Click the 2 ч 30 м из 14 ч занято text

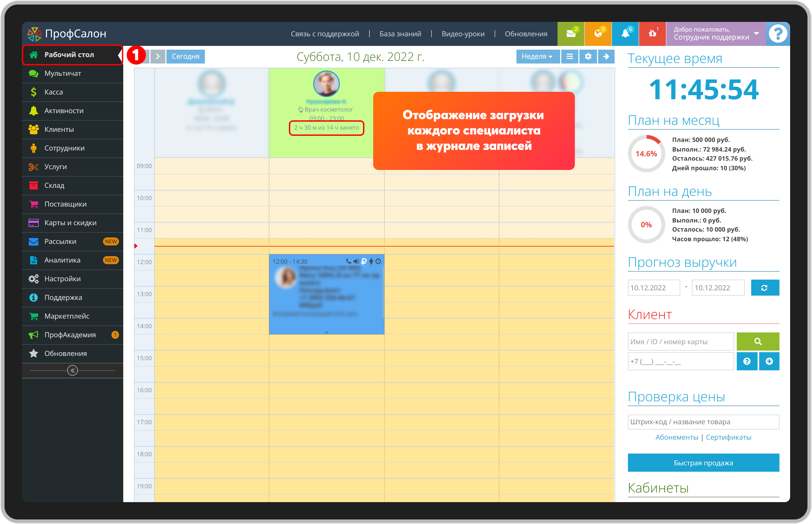pyautogui.click(x=326, y=128)
